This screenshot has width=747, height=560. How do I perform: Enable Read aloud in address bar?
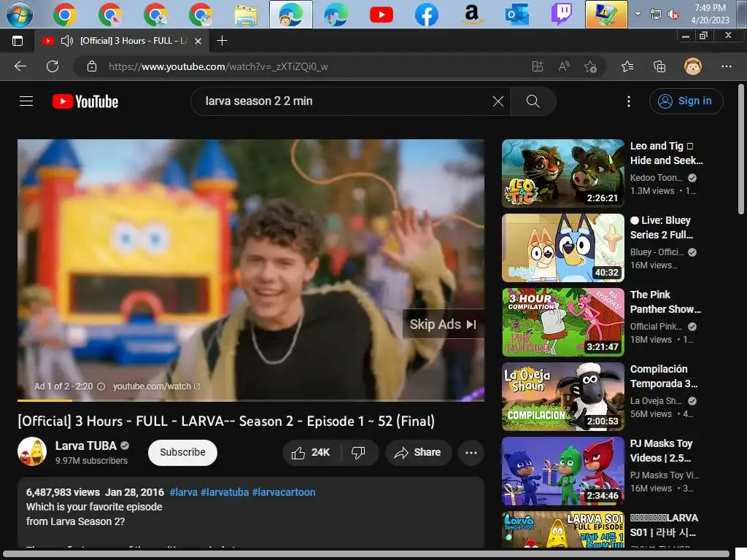564,66
